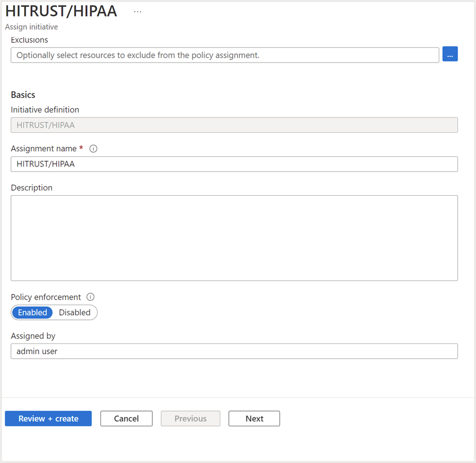Switch Policy enforcement to Disabled
The width and height of the screenshot is (476, 463).
coord(75,313)
